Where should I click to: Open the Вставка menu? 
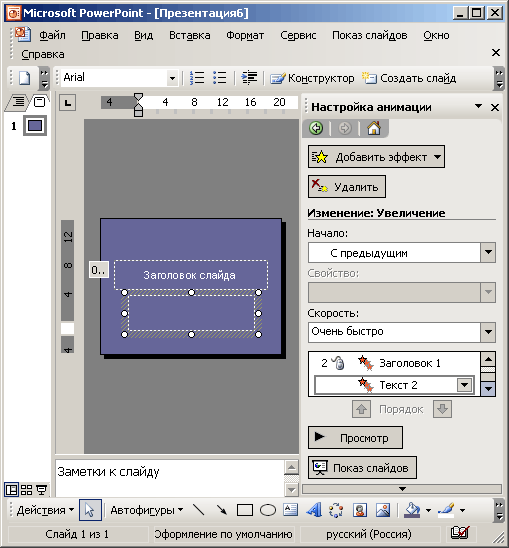tap(190, 35)
